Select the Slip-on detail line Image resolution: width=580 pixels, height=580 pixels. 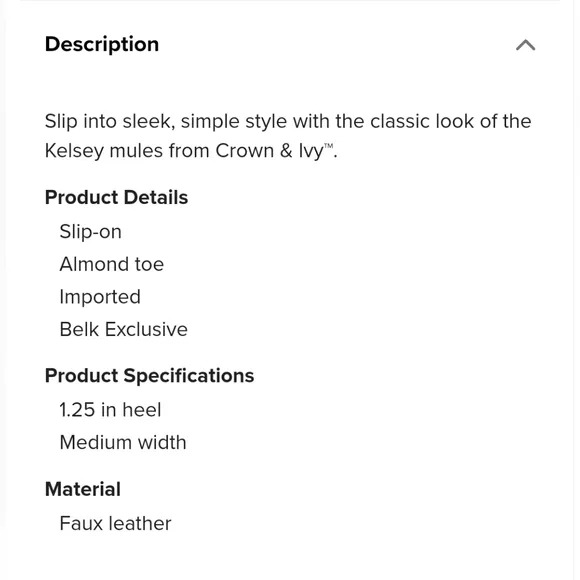[90, 232]
